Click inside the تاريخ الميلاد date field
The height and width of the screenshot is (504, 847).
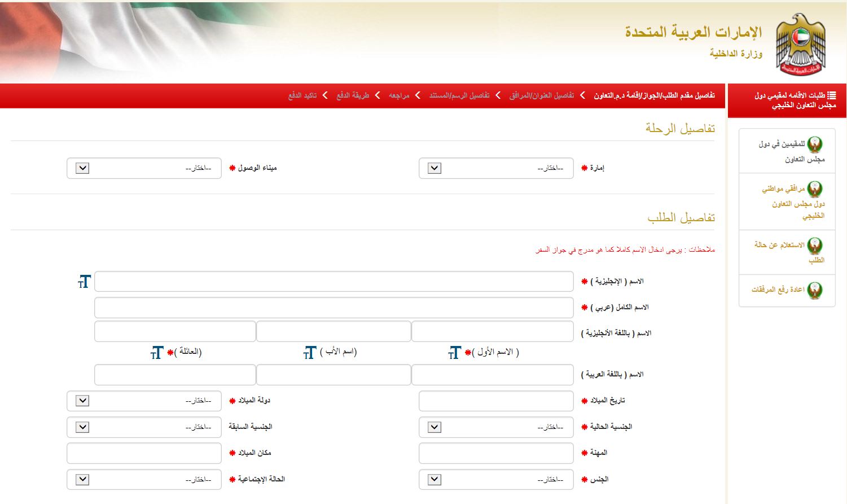495,401
